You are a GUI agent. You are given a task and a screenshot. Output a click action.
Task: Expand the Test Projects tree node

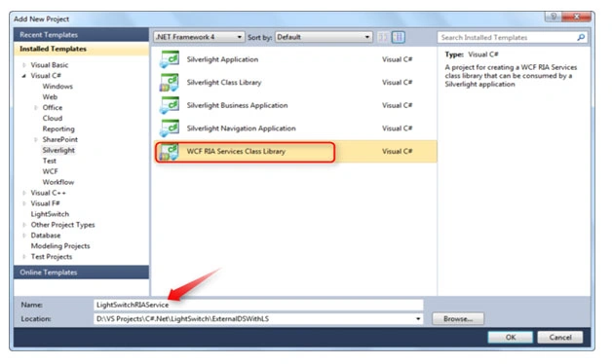tap(24, 257)
